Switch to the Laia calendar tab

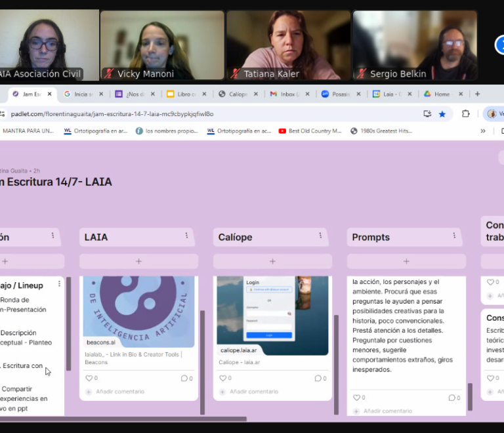pyautogui.click(x=392, y=94)
